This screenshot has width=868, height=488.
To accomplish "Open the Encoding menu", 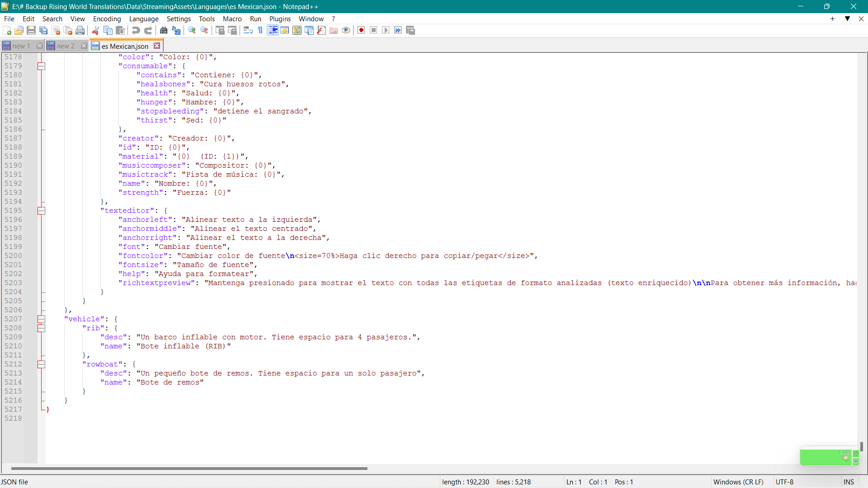I will coord(107,19).
